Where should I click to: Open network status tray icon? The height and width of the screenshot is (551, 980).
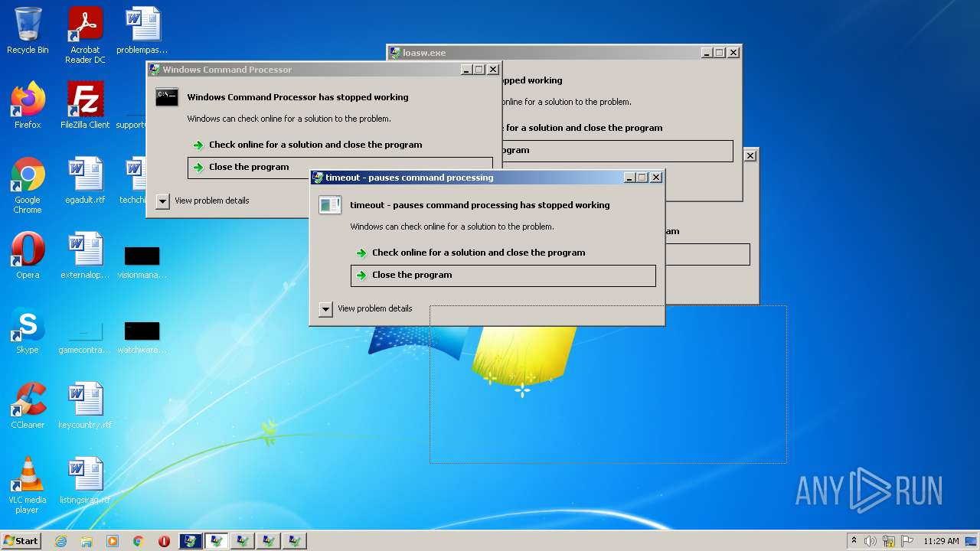(889, 541)
